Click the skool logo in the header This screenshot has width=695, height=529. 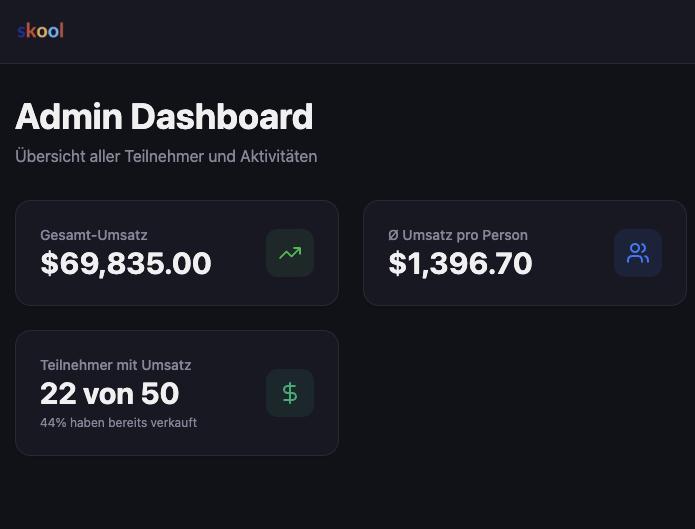[x=40, y=31]
